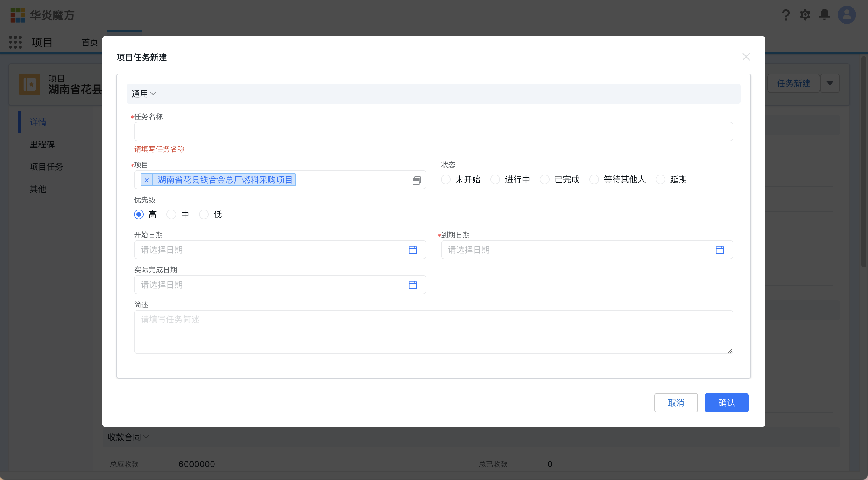The image size is (868, 480).
Task: Focus the 任务名称 text field
Action: coord(433,131)
